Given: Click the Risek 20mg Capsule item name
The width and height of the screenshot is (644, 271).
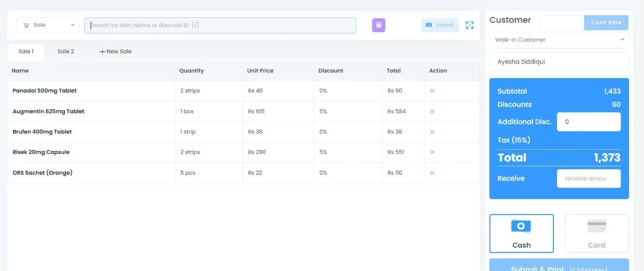Looking at the screenshot, I should coord(41,152).
